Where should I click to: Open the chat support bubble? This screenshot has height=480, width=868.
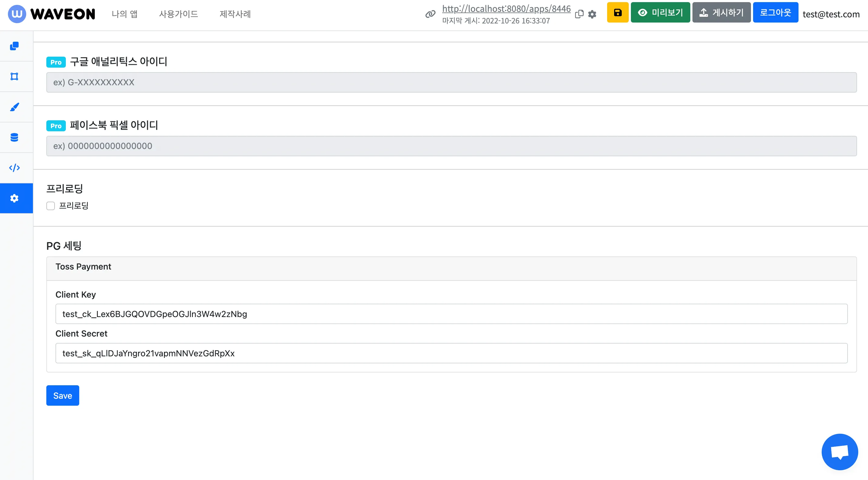tap(839, 452)
